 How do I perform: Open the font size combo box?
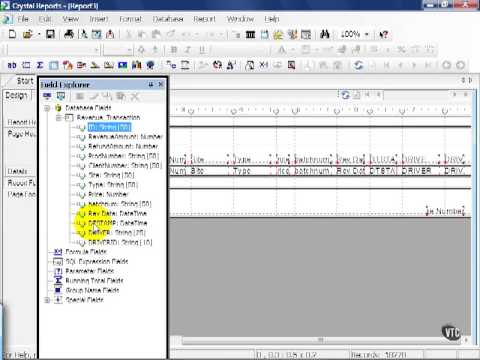(118, 50)
